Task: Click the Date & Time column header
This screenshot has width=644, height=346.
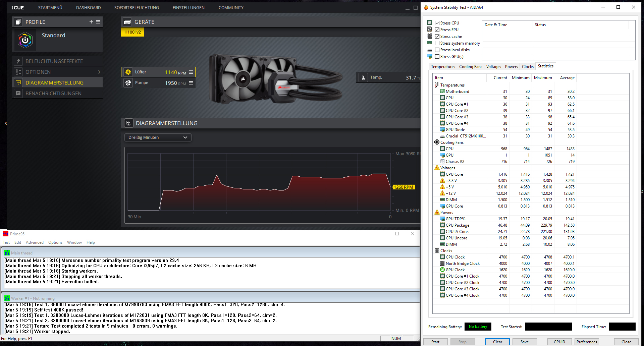Action: tap(507, 25)
